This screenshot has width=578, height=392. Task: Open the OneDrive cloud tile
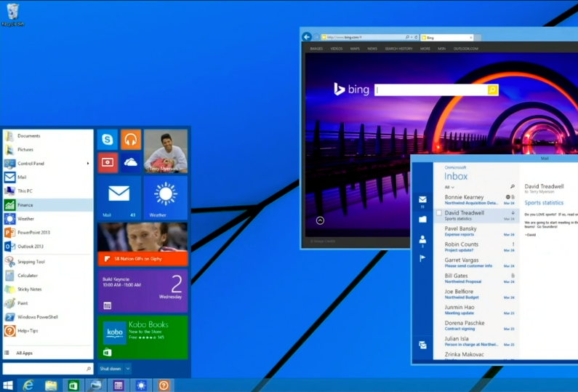coord(130,163)
